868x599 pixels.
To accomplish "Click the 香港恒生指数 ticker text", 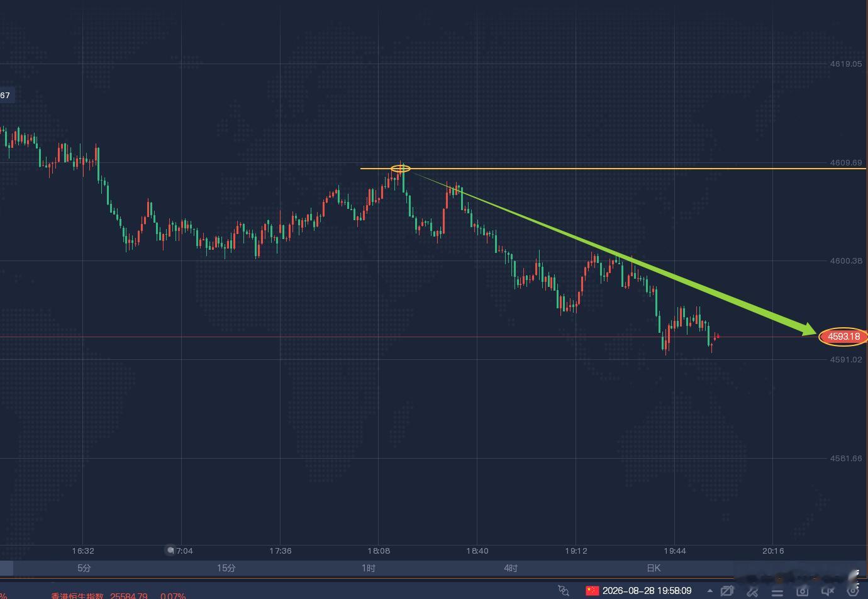I will [77, 596].
